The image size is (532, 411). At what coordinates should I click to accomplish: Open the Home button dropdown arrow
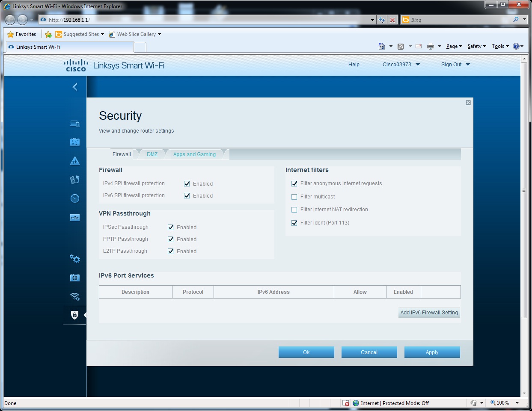coord(391,46)
